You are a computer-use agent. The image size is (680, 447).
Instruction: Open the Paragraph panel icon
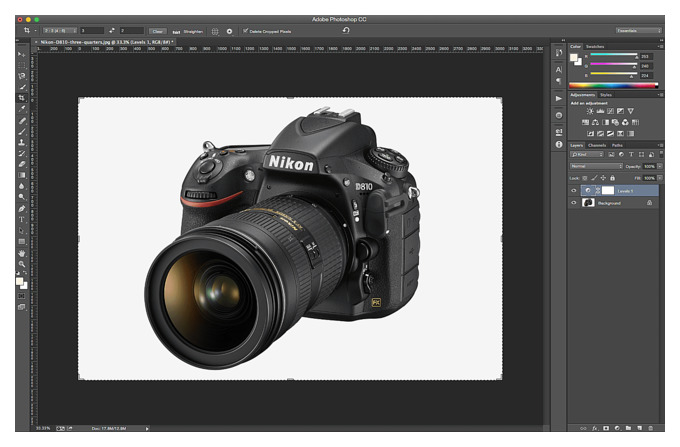coord(559,81)
